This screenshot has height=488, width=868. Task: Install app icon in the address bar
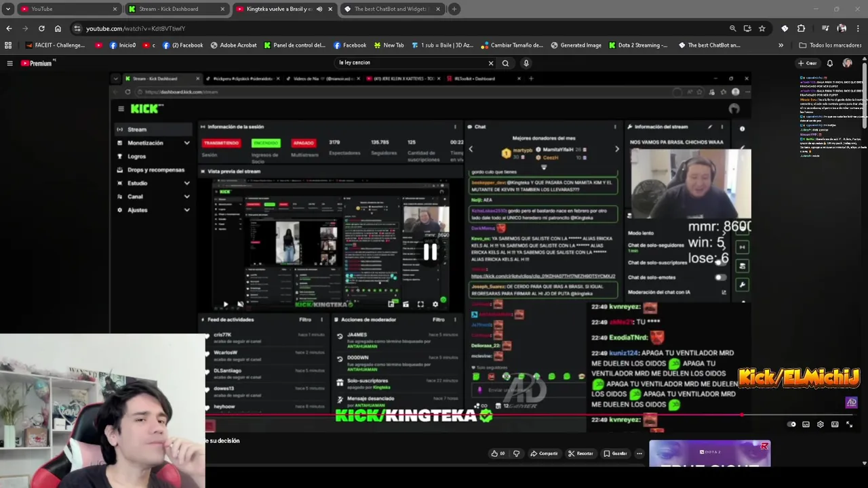(x=747, y=28)
